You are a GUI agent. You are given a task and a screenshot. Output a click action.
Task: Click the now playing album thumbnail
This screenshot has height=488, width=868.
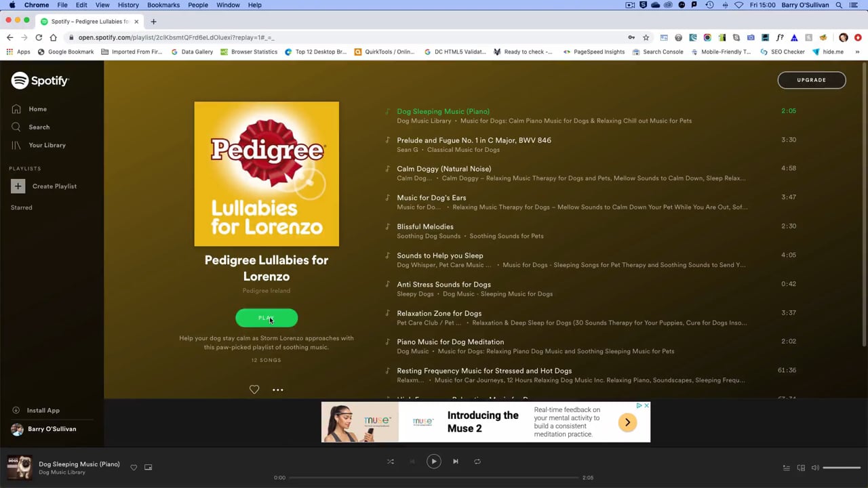(x=20, y=467)
